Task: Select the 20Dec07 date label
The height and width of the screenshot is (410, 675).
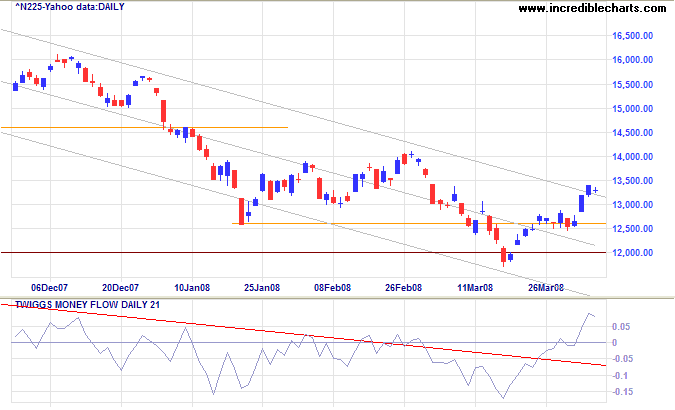Action: 121,287
